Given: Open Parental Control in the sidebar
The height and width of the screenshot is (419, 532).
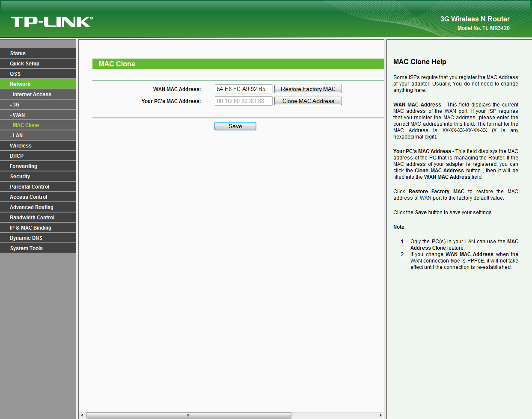Looking at the screenshot, I should [x=30, y=187].
